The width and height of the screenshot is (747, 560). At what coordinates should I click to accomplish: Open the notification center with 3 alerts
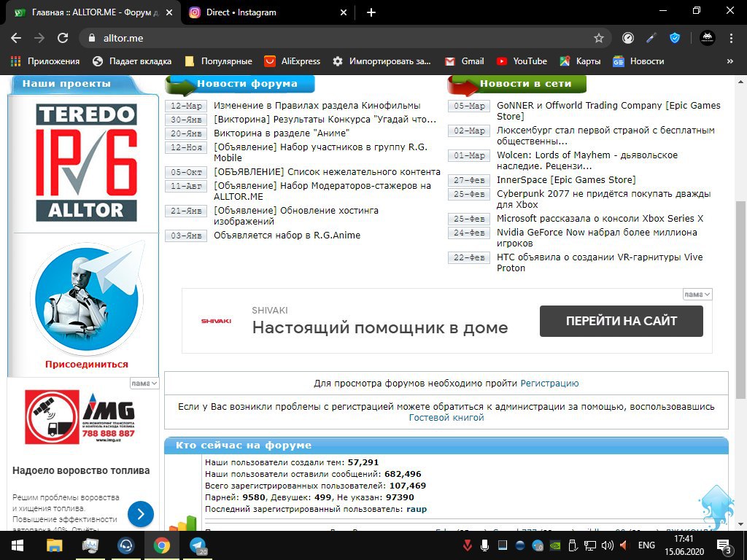coord(724,546)
